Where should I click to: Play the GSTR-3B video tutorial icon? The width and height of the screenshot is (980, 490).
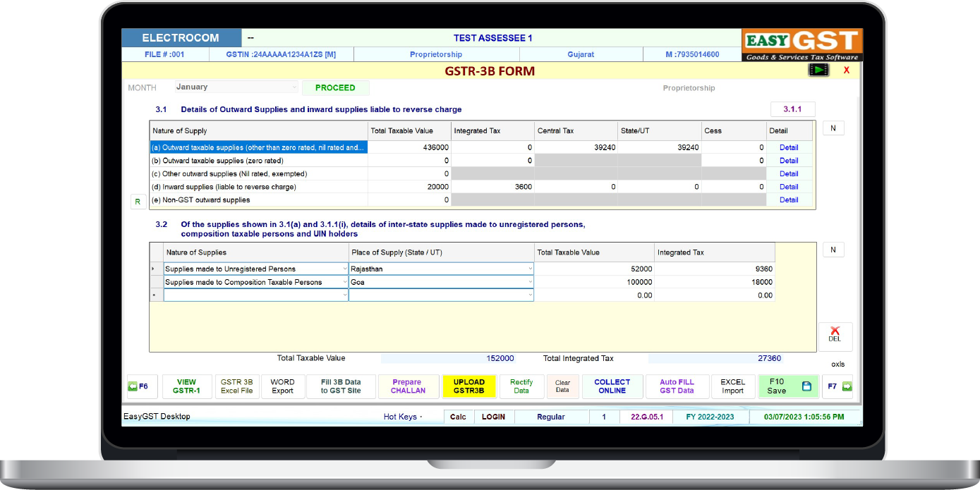(x=818, y=70)
